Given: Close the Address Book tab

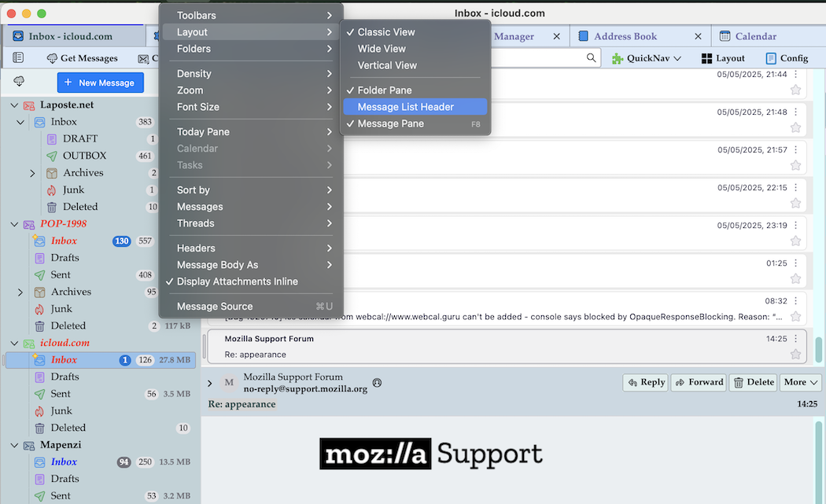Looking at the screenshot, I should (698, 36).
